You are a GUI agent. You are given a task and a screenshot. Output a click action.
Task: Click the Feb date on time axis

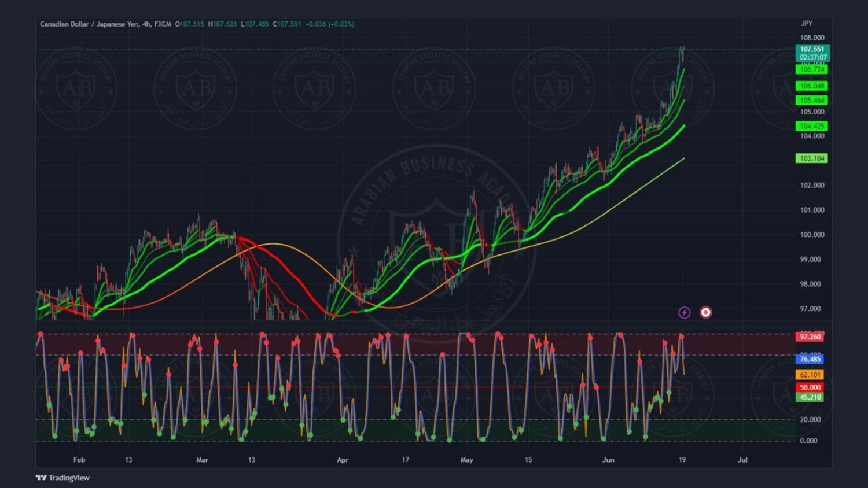tap(79, 460)
